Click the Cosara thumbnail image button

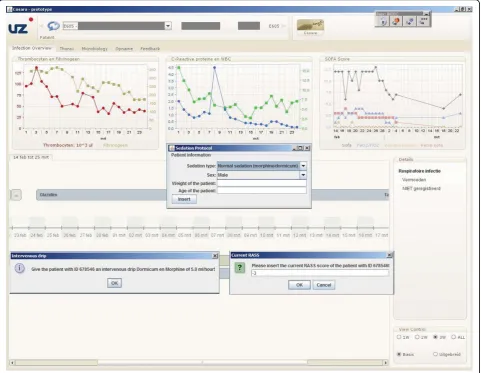click(310, 27)
